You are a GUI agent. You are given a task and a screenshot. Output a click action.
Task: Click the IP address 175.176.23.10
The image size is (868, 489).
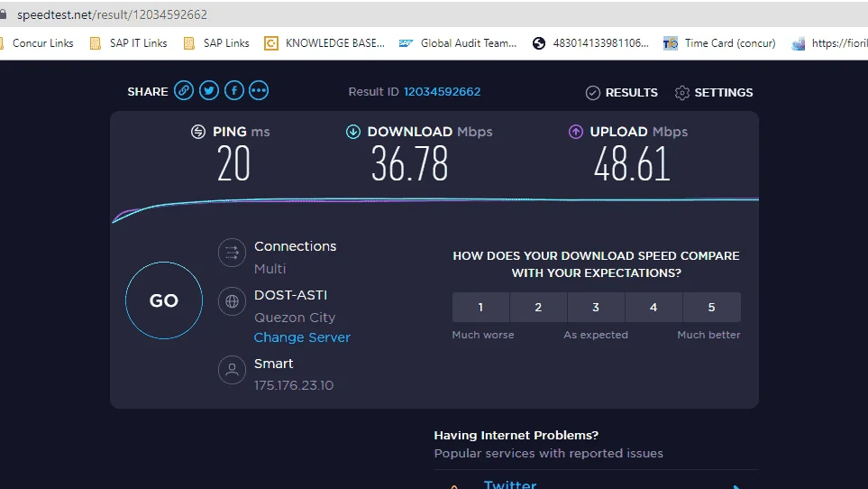tap(294, 385)
